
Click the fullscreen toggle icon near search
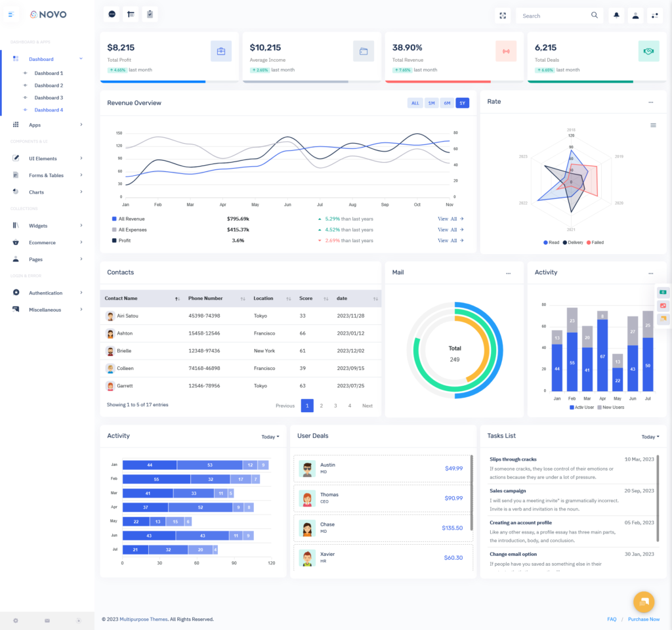click(x=503, y=14)
